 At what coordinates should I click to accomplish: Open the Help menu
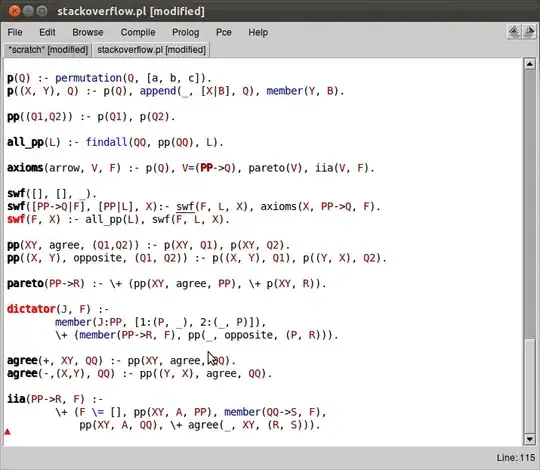tap(258, 32)
